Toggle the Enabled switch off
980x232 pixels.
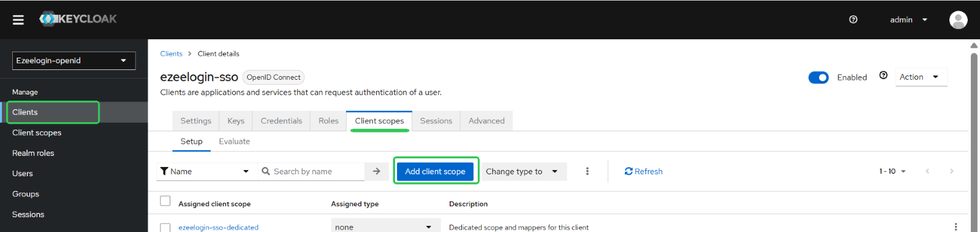[818, 77]
